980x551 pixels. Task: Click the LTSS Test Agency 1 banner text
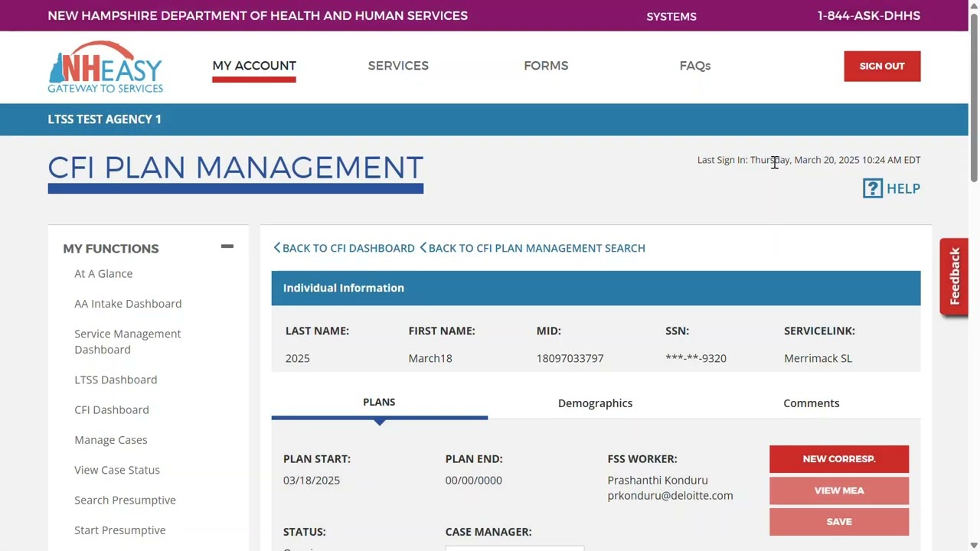click(105, 119)
